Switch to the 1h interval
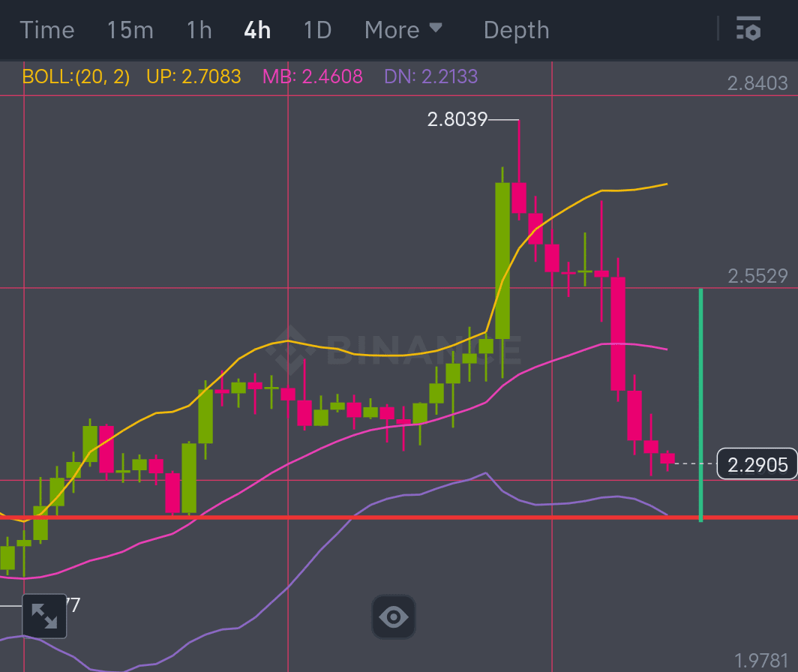The image size is (798, 672). click(199, 30)
